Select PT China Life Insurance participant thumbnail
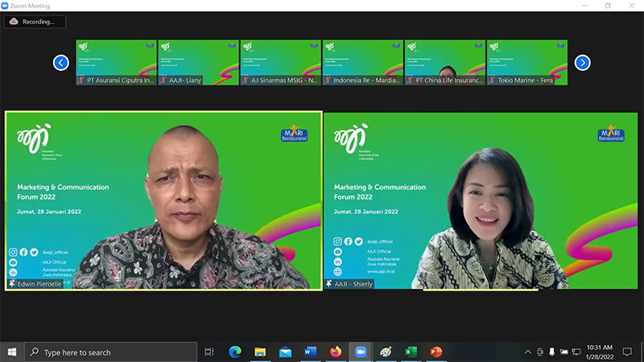 (x=445, y=63)
